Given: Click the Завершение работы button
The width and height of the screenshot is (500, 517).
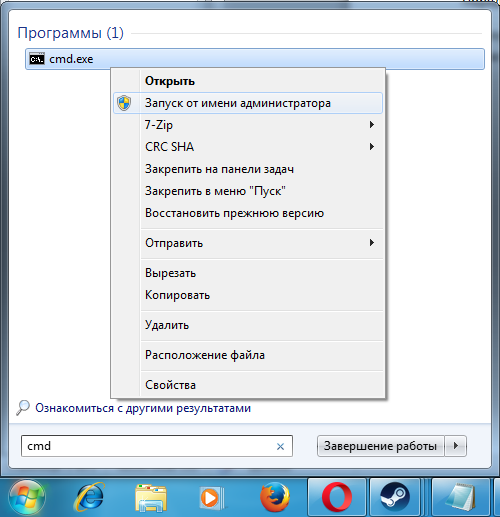Looking at the screenshot, I should (380, 446).
